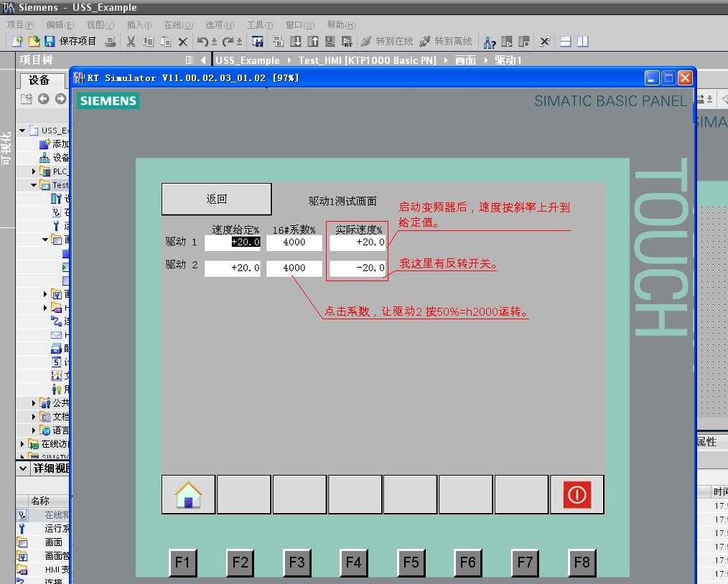Collapse the project tree with the arrow
728x584 pixels.
click(x=203, y=60)
